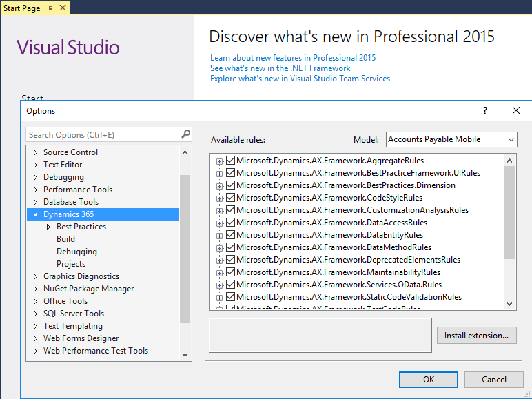Expand the Text Editor category
Screen dimensions: 532x399
pos(35,165)
